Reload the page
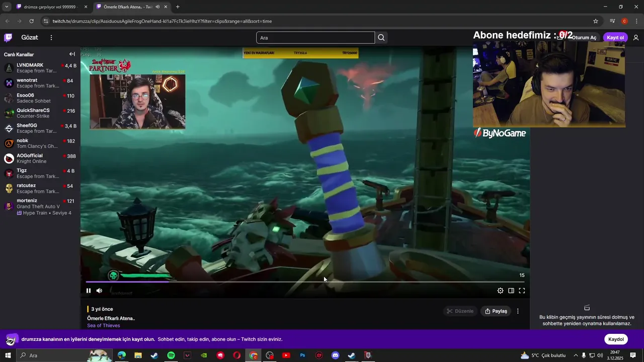 pos(31,21)
